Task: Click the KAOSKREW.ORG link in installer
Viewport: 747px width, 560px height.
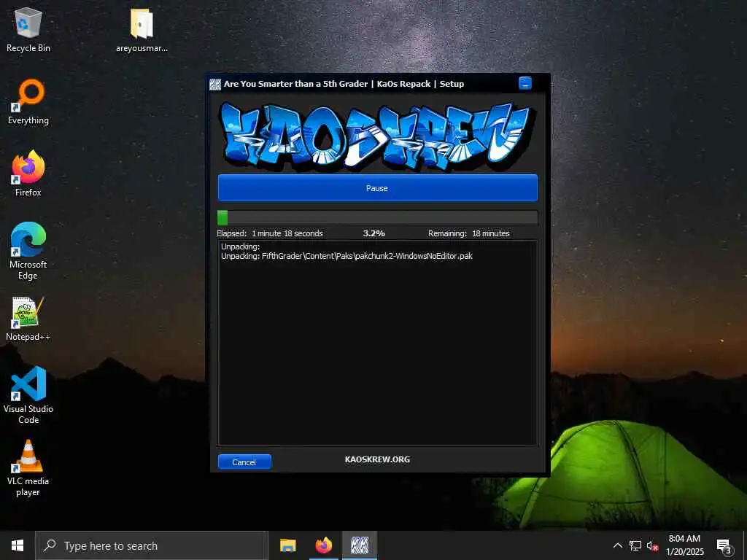Action: [x=377, y=459]
